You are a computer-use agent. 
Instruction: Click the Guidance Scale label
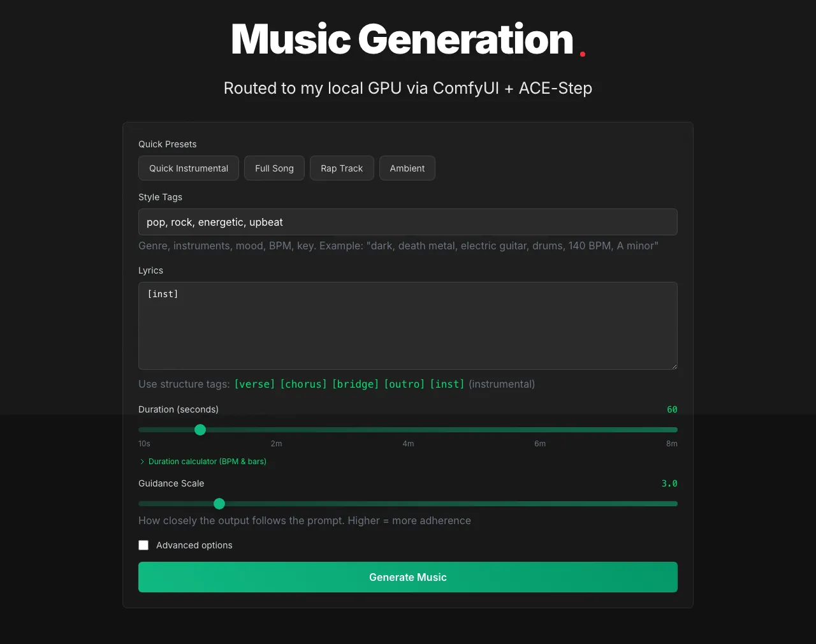click(x=171, y=483)
